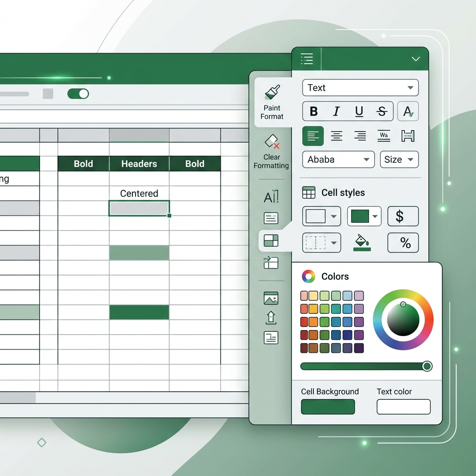Image resolution: width=476 pixels, height=476 pixels.
Task: Apply percent format
Action: tap(403, 243)
